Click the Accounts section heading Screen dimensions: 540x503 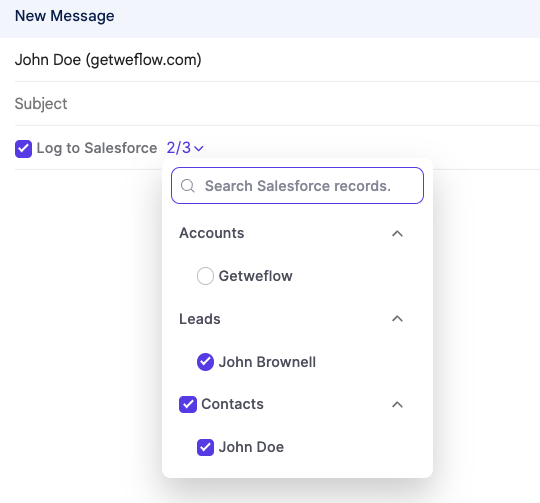211,233
